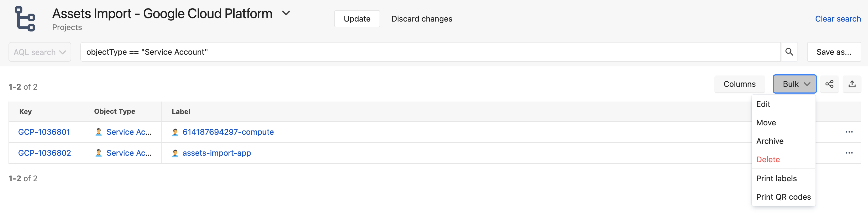868x215 pixels.
Task: Click the Clear search link
Action: coord(838,19)
